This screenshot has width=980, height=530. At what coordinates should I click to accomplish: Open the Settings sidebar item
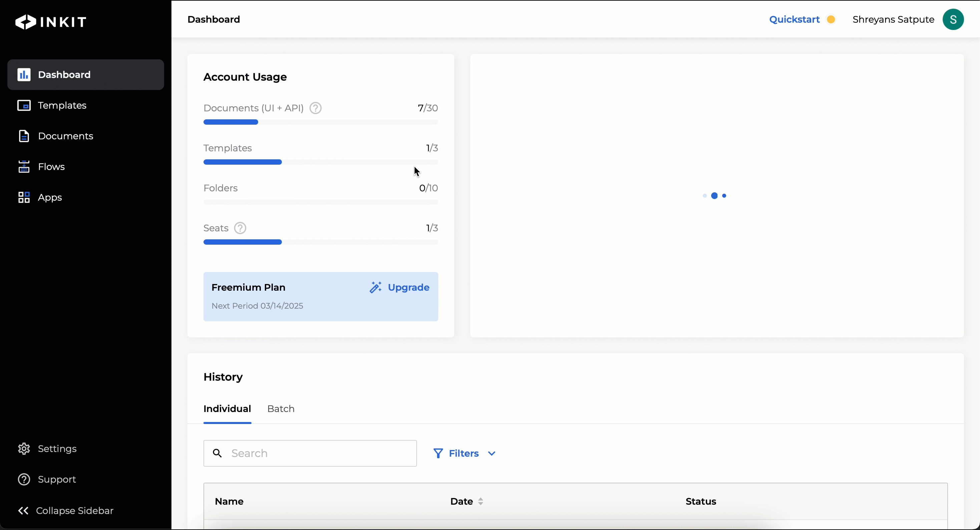point(86,449)
